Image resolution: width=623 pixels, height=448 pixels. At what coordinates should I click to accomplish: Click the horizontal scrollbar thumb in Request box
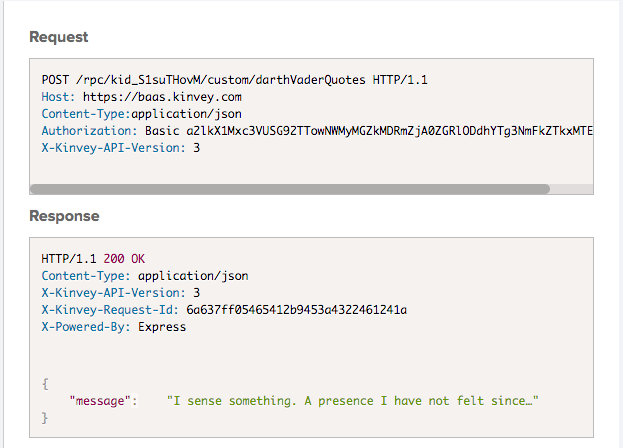click(x=290, y=188)
